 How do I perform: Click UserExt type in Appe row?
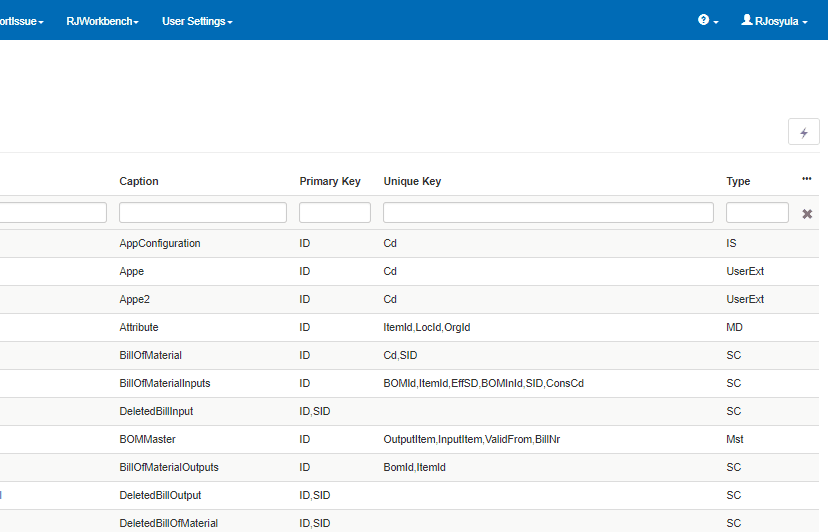tap(745, 272)
